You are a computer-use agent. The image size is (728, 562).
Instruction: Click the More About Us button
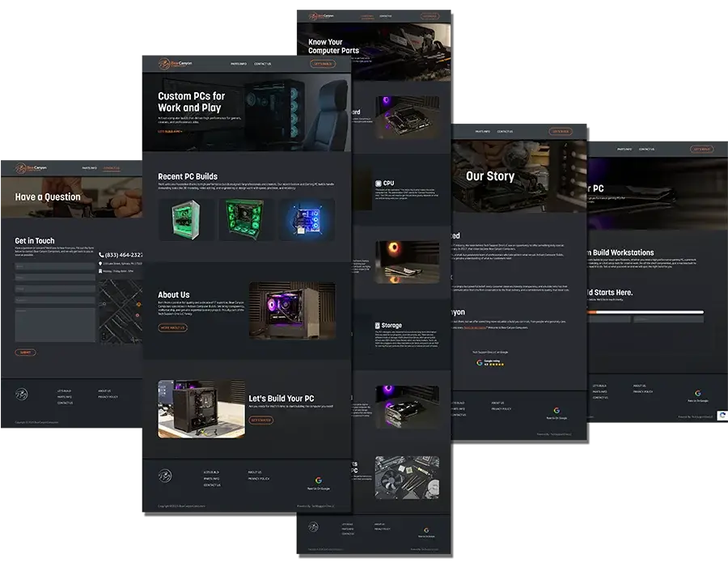click(172, 327)
